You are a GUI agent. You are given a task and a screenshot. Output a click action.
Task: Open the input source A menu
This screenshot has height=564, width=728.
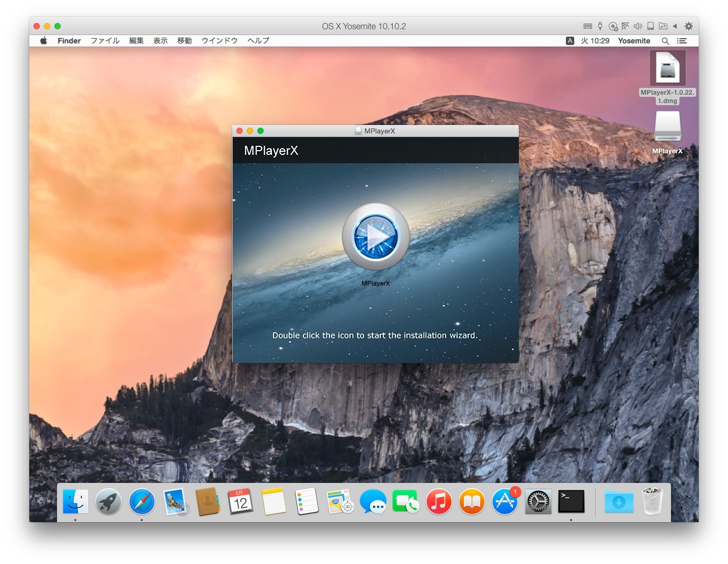[570, 41]
